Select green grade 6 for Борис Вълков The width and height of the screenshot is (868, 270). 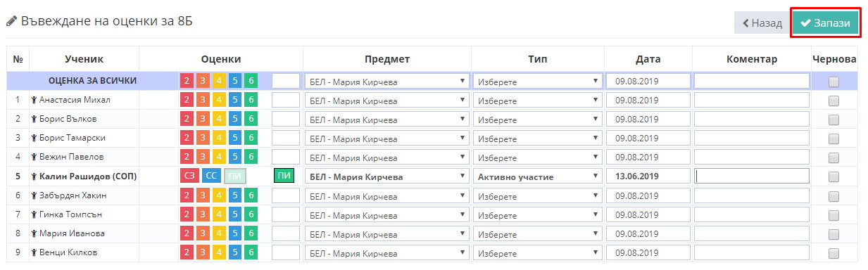point(251,119)
